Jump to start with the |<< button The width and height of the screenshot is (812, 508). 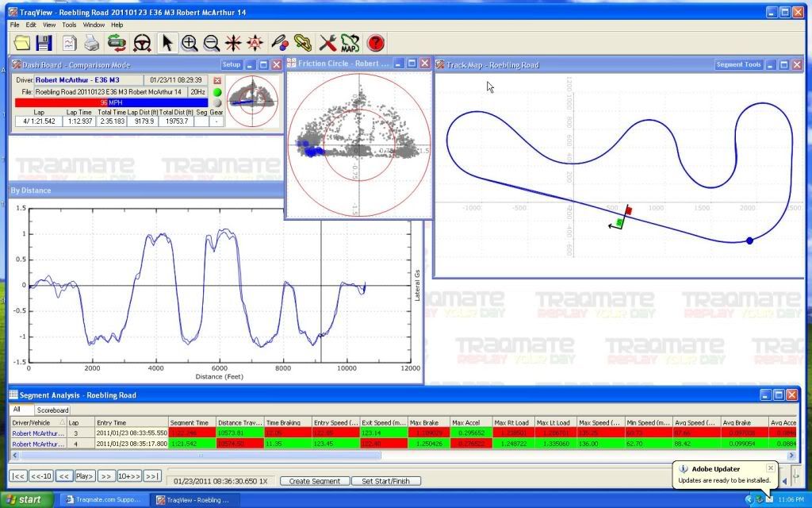tap(18, 476)
